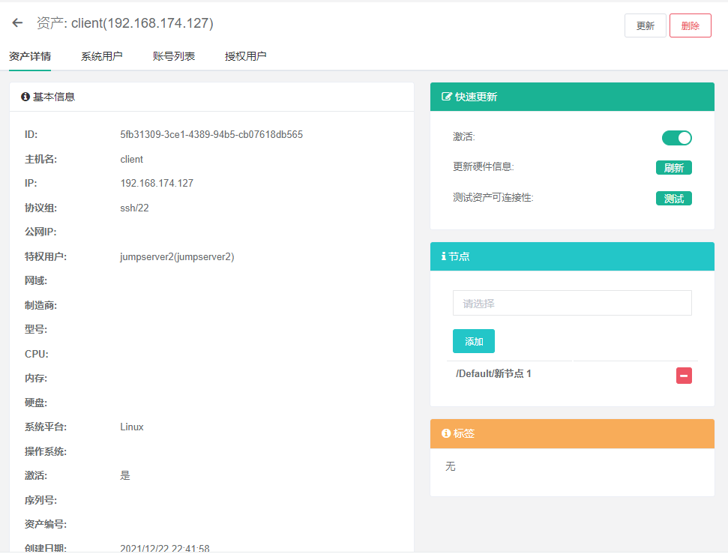Viewport: 728px width, 560px height.
Task: Click the red 删除 button
Action: pos(690,25)
